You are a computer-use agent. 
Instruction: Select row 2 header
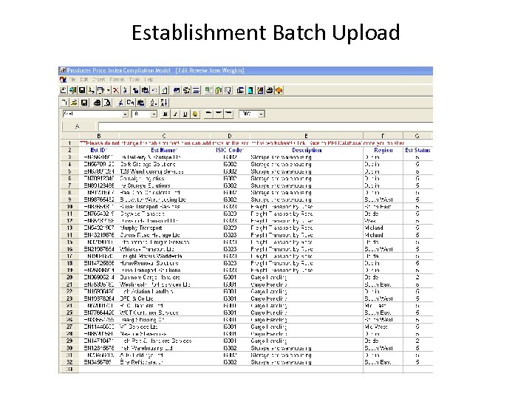[69, 150]
